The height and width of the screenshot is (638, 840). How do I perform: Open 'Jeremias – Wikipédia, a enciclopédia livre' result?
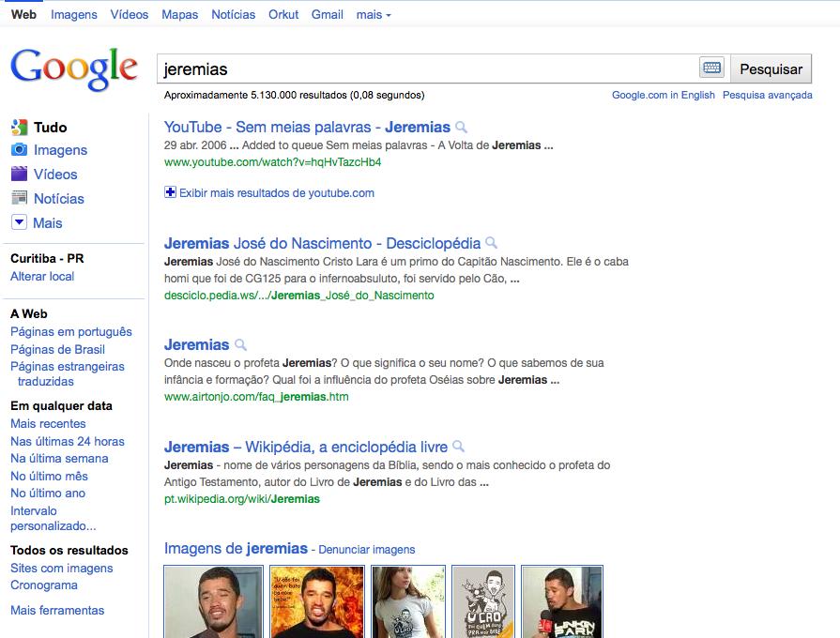305,447
